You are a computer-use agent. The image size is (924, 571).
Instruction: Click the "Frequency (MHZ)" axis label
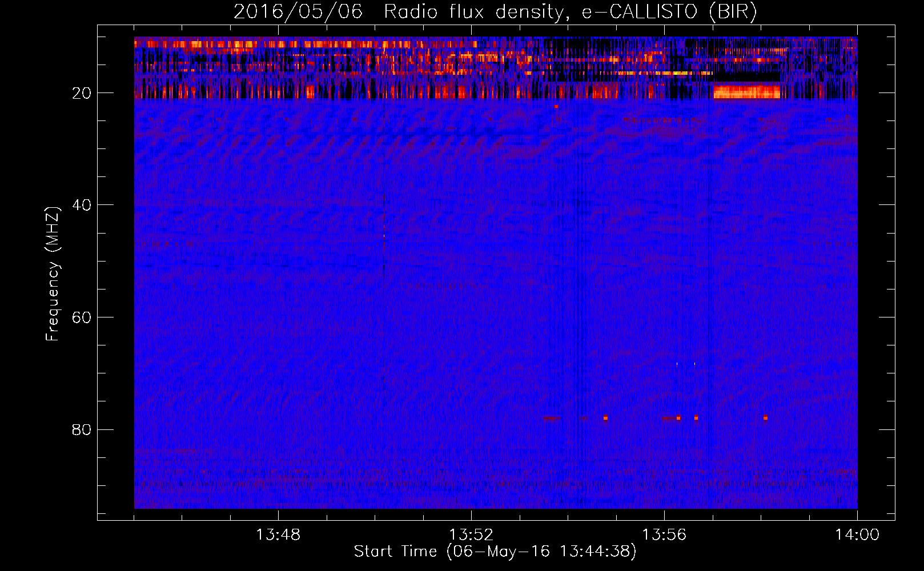coord(53,274)
